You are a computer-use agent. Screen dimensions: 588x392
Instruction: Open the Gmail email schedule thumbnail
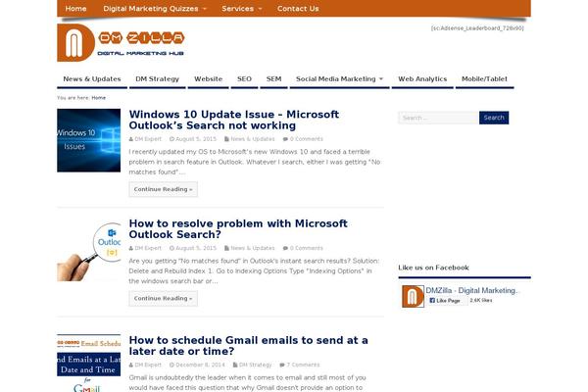(89, 363)
